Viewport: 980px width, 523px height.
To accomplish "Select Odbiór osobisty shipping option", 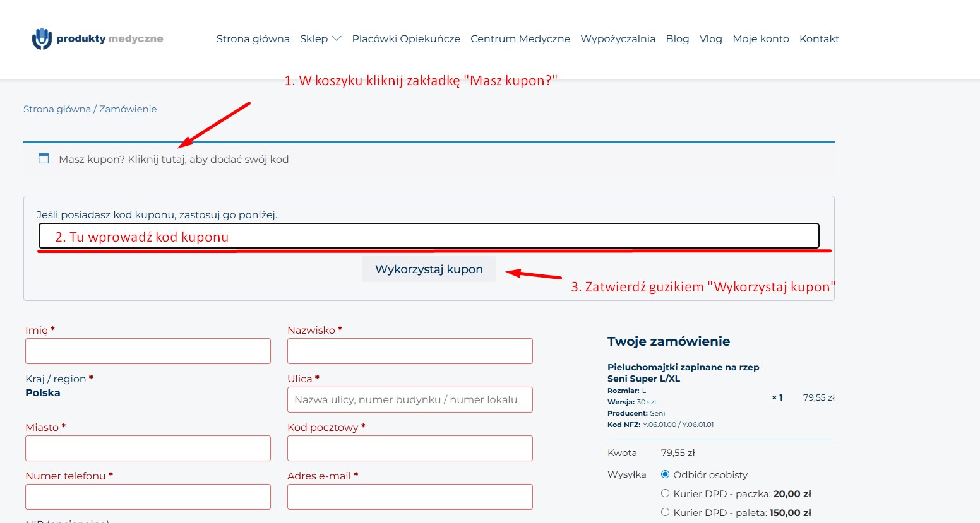I will point(665,474).
